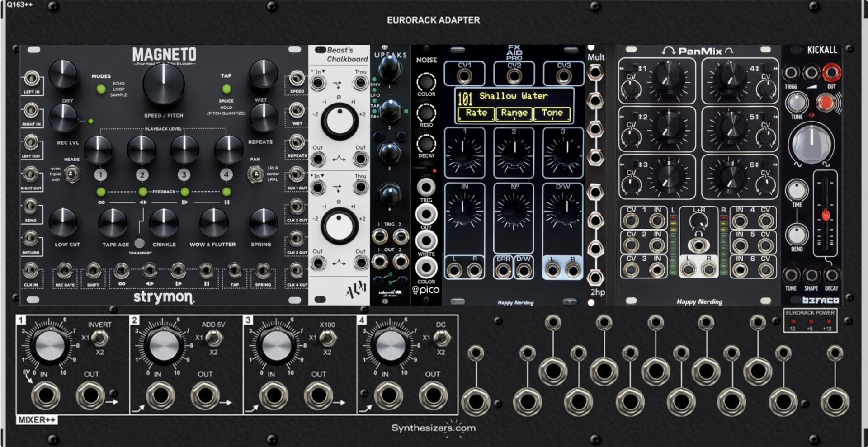Image resolution: width=868 pixels, height=447 pixels.
Task: Click the Kickall TRIGG jack
Action: (x=791, y=73)
